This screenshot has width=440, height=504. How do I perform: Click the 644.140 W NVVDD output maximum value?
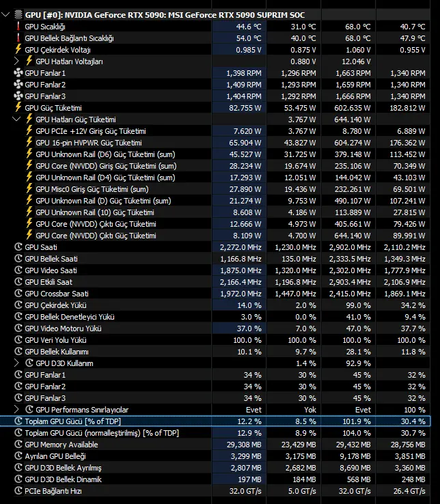click(352, 236)
